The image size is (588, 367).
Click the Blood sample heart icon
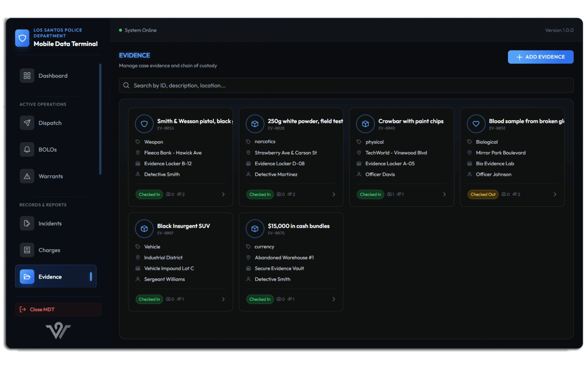coord(476,124)
